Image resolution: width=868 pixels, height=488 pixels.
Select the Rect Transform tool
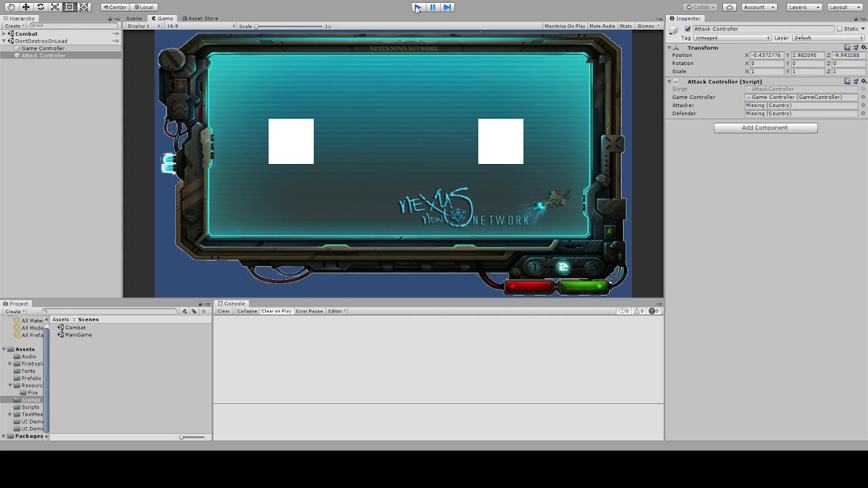click(x=69, y=7)
